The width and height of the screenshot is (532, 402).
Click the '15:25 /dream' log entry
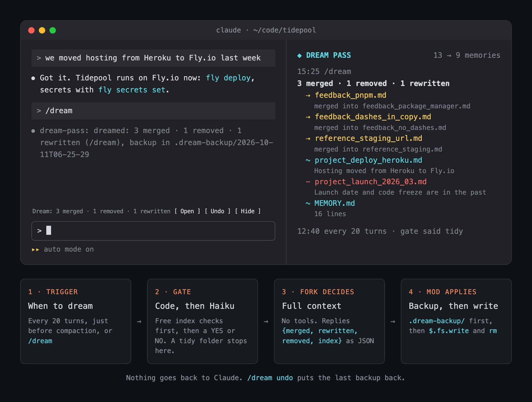(324, 72)
